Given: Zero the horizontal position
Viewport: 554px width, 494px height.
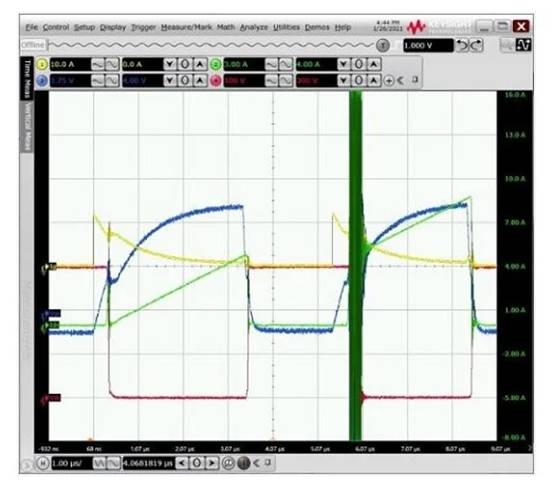Looking at the screenshot, I should click(x=197, y=463).
